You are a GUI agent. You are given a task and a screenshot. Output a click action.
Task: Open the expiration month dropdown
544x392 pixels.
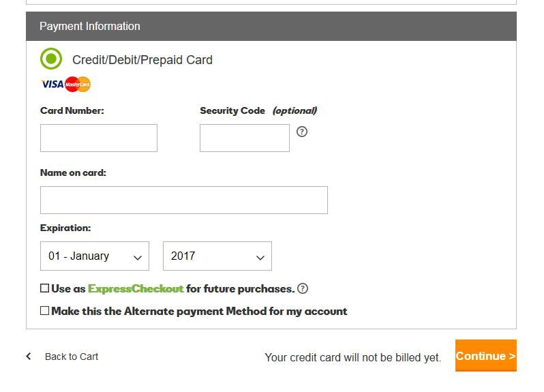click(95, 256)
